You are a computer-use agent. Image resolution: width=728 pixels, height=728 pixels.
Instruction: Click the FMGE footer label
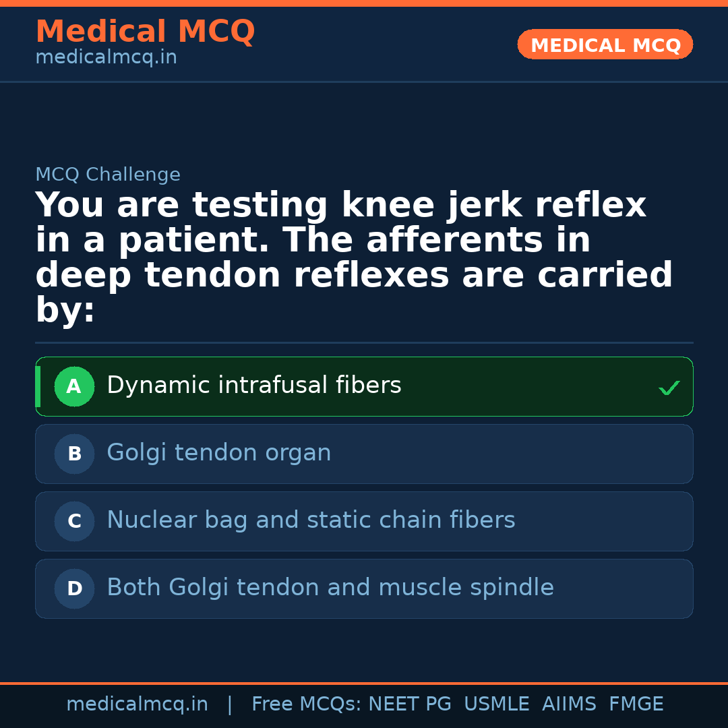pos(636,704)
